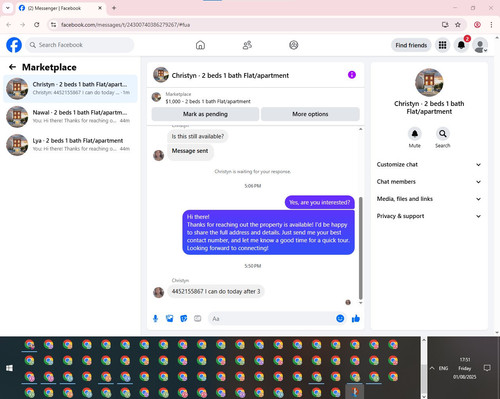Viewport: 500px width, 399px height.
Task: Click the conversation header avatar thumbnail
Action: (161, 75)
